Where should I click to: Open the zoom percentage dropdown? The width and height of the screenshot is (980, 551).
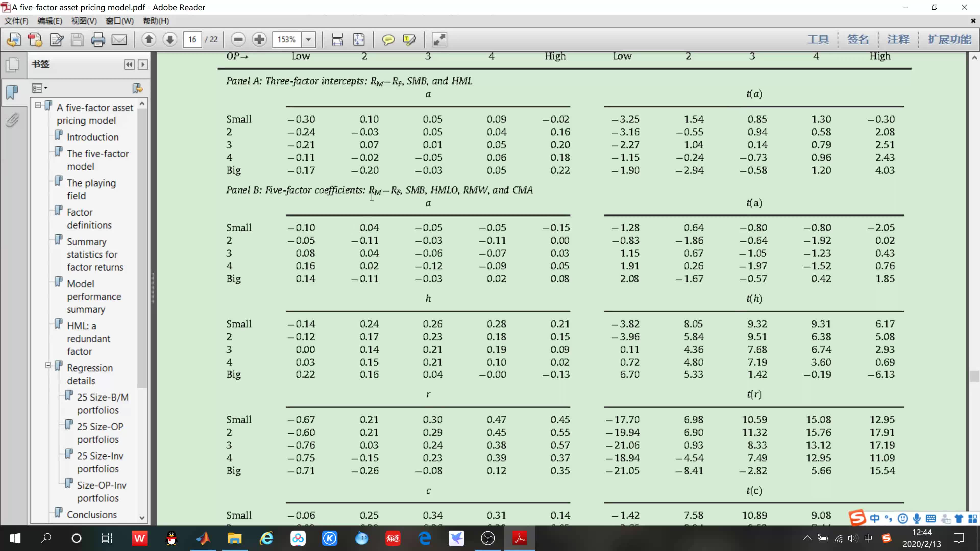(309, 40)
